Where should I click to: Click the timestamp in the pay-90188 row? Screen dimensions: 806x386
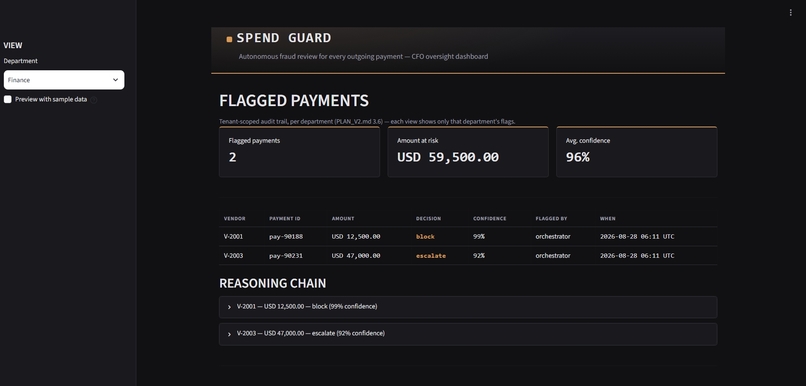(x=637, y=236)
